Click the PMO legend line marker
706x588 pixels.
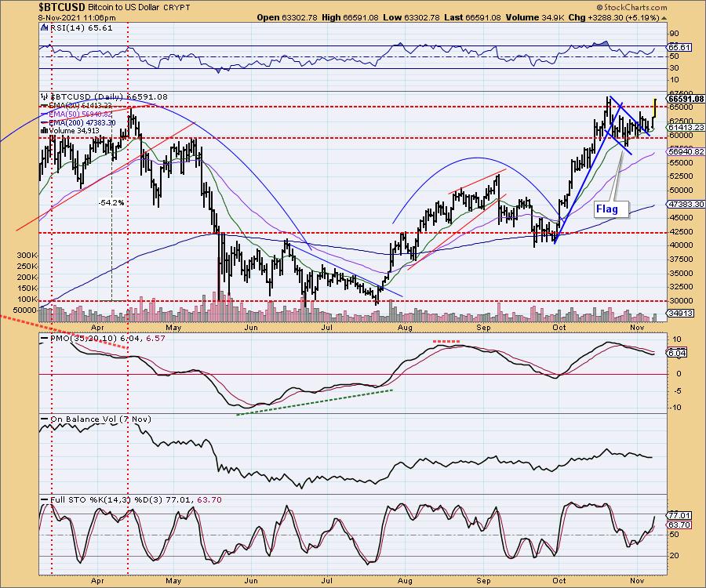click(45, 339)
